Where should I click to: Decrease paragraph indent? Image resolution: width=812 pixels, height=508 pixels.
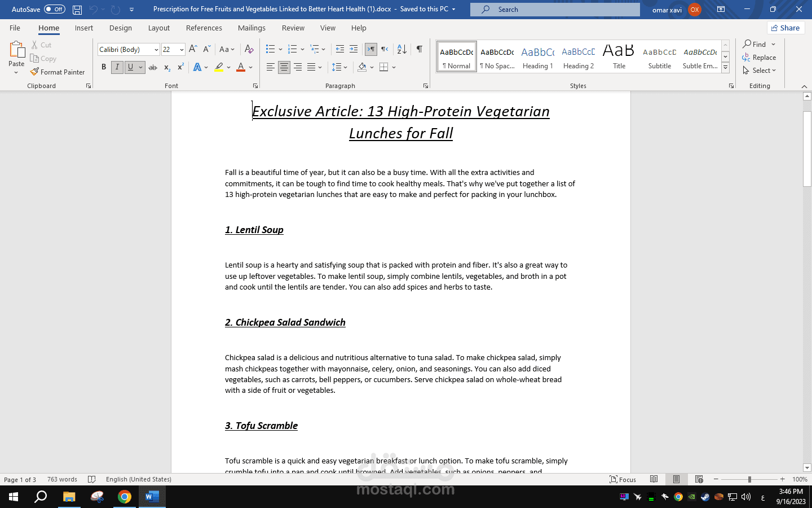pyautogui.click(x=340, y=49)
